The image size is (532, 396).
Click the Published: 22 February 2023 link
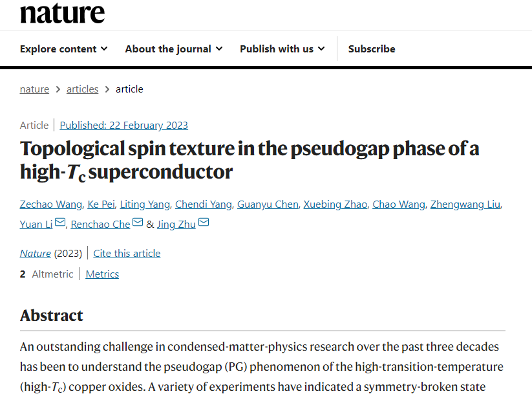coord(124,126)
